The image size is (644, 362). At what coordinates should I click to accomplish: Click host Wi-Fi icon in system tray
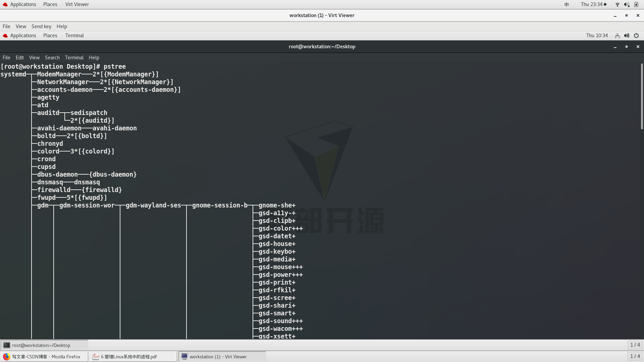tap(617, 4)
